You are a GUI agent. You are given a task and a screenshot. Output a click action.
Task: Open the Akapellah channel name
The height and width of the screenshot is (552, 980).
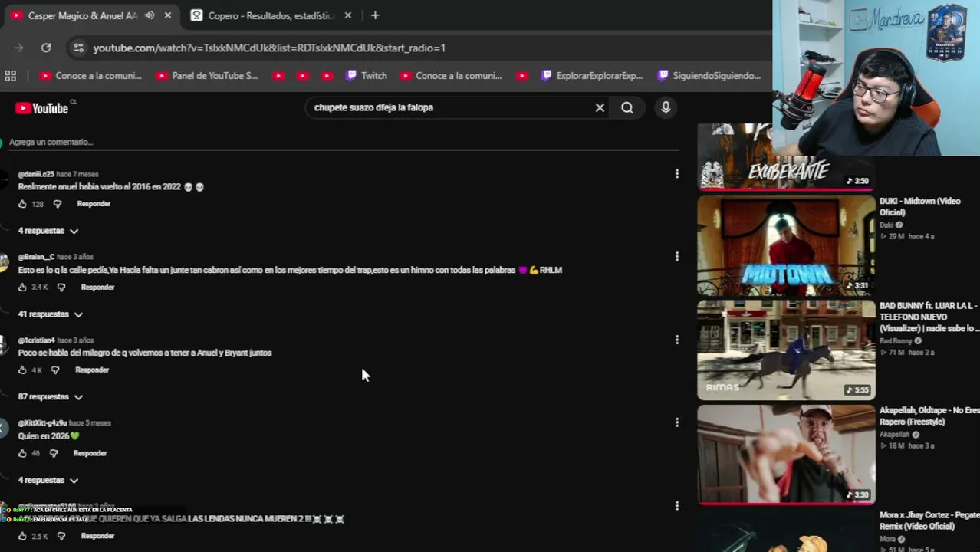895,434
